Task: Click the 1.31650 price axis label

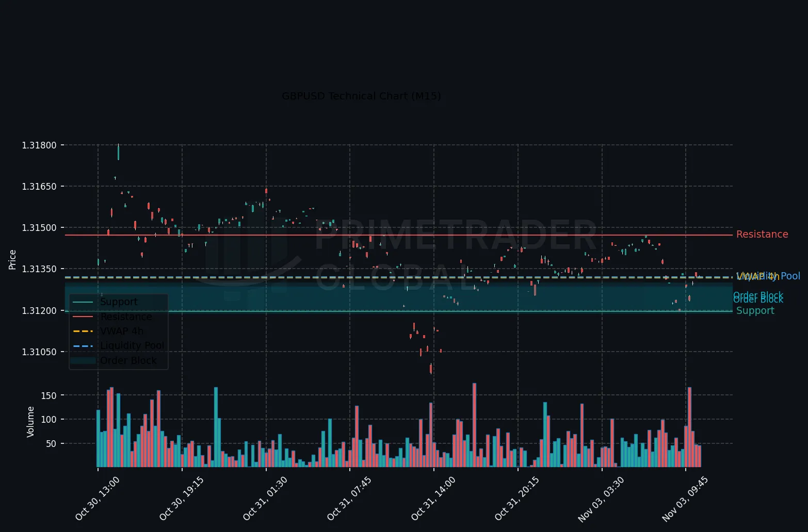Action: tap(39, 186)
